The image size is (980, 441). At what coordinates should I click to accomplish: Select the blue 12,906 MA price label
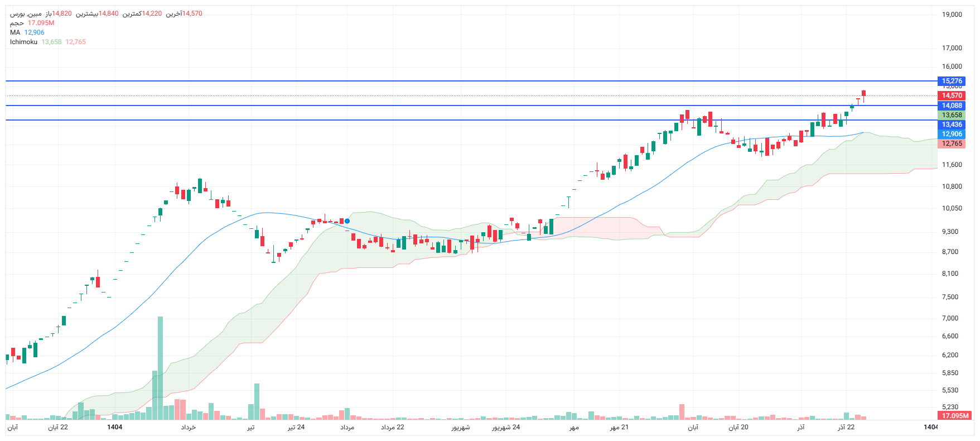952,134
